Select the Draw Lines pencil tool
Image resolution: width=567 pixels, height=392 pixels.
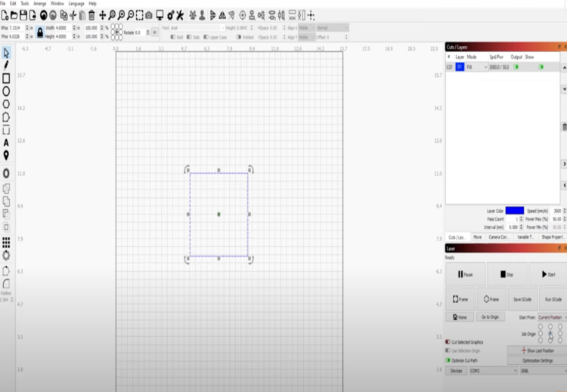coord(6,65)
